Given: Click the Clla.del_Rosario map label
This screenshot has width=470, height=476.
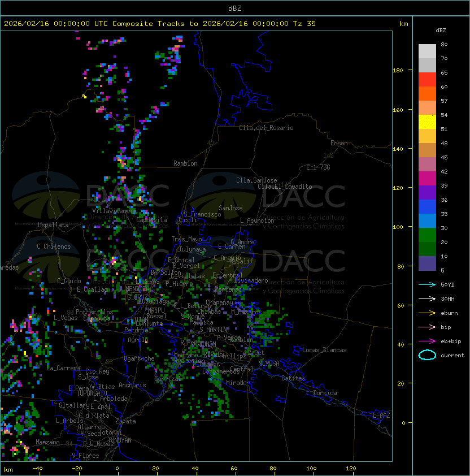Looking at the screenshot, I should click(266, 128).
